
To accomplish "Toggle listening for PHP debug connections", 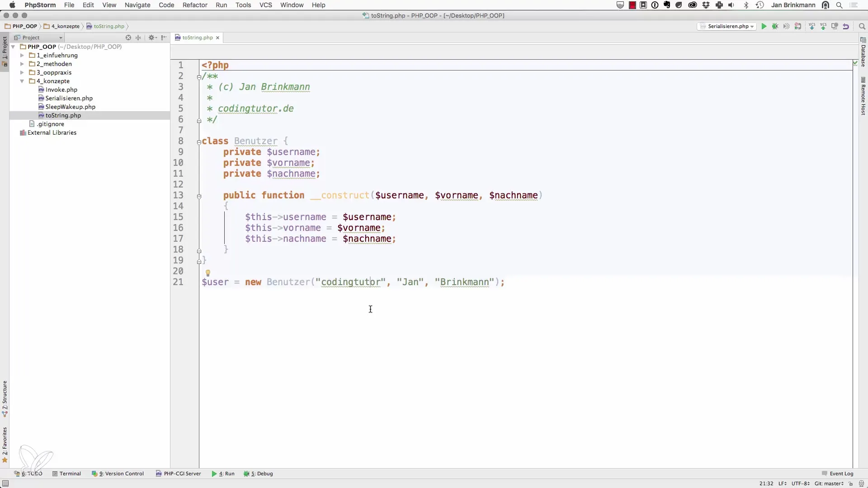I will [x=798, y=26].
